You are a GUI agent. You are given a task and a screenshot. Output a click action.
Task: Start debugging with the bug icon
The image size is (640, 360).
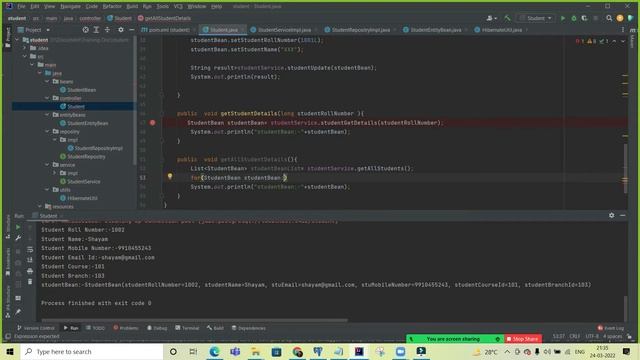[573, 18]
